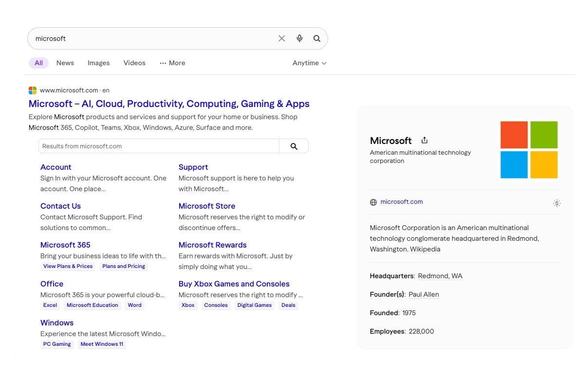Click the Employees value 228,000

(x=421, y=331)
